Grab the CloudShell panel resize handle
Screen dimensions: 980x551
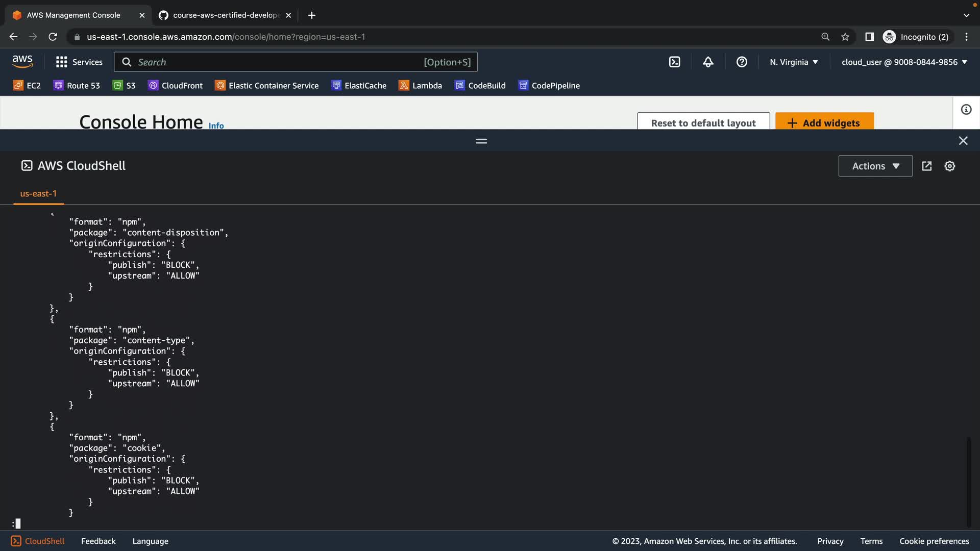pos(481,141)
